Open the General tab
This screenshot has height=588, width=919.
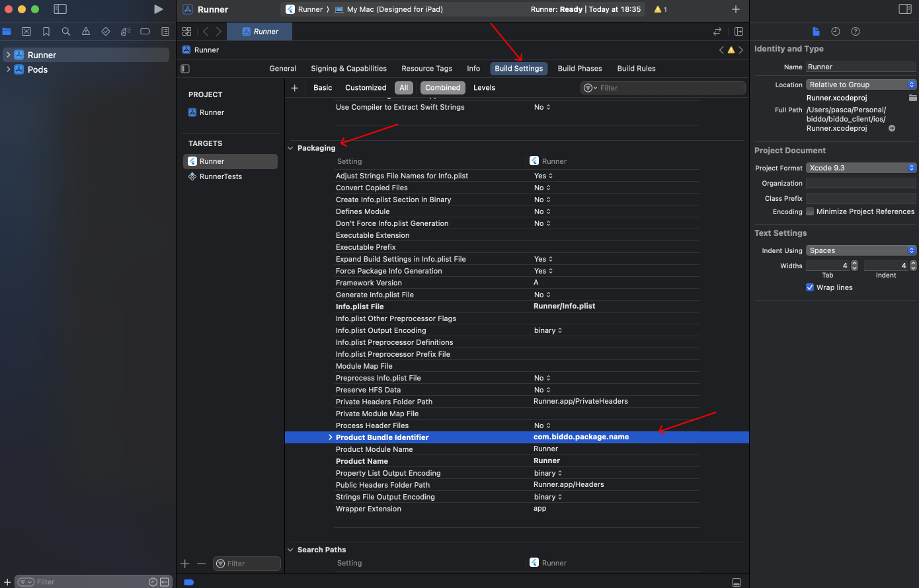point(283,68)
